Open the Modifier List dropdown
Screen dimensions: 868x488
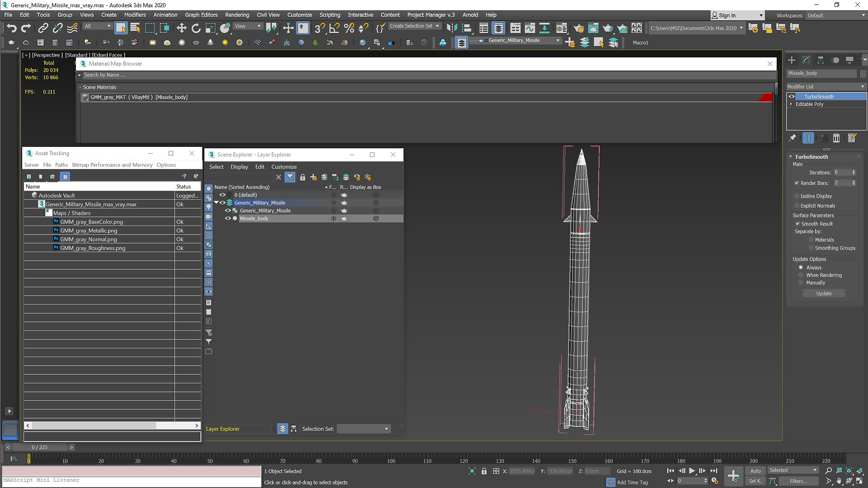point(826,86)
